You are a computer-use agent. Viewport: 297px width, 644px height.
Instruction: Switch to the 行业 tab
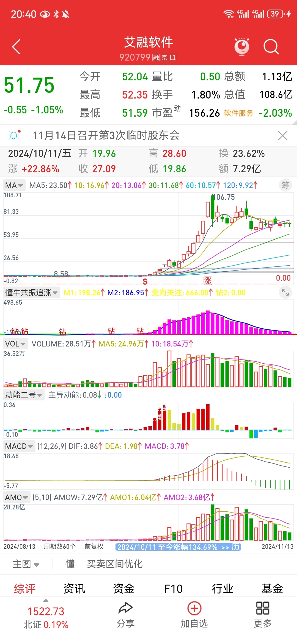point(223,589)
